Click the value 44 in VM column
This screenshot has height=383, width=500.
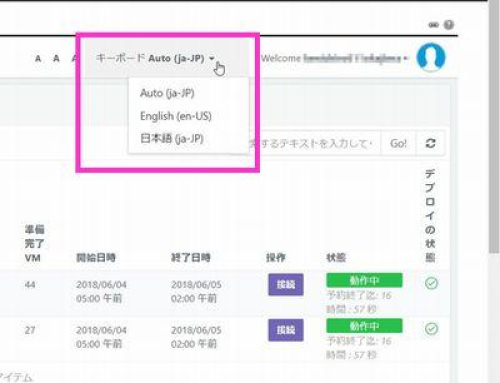click(30, 285)
